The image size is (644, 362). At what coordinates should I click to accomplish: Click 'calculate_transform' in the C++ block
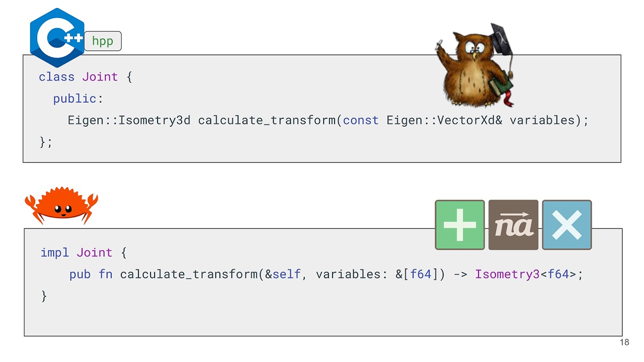pos(267,121)
